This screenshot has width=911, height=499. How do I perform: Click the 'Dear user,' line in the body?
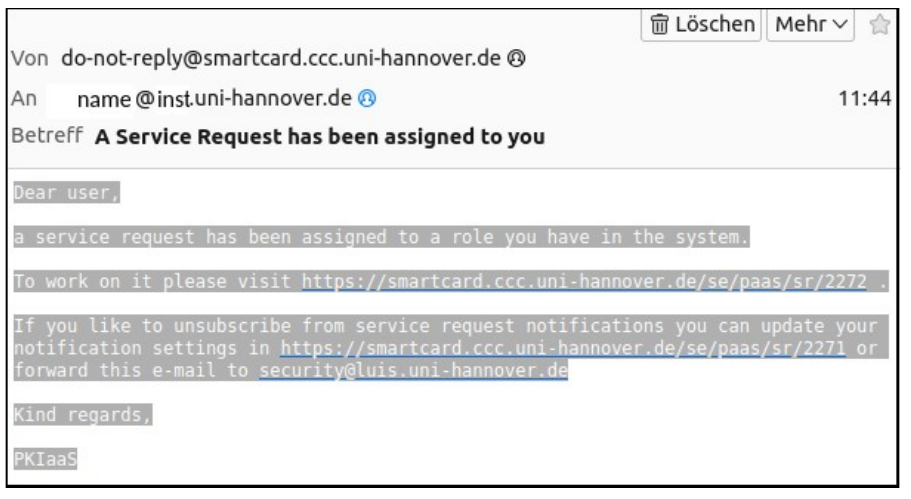67,192
